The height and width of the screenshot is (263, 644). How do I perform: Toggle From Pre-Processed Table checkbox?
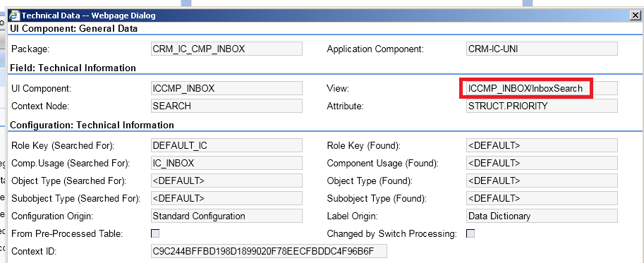155,233
